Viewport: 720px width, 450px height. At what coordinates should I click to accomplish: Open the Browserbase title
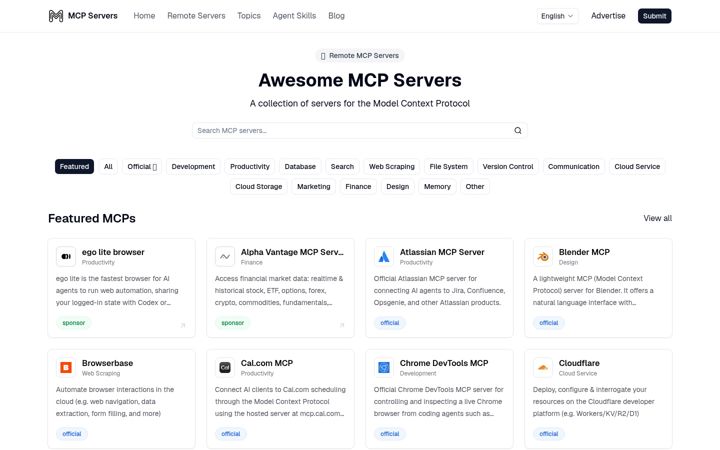point(107,363)
